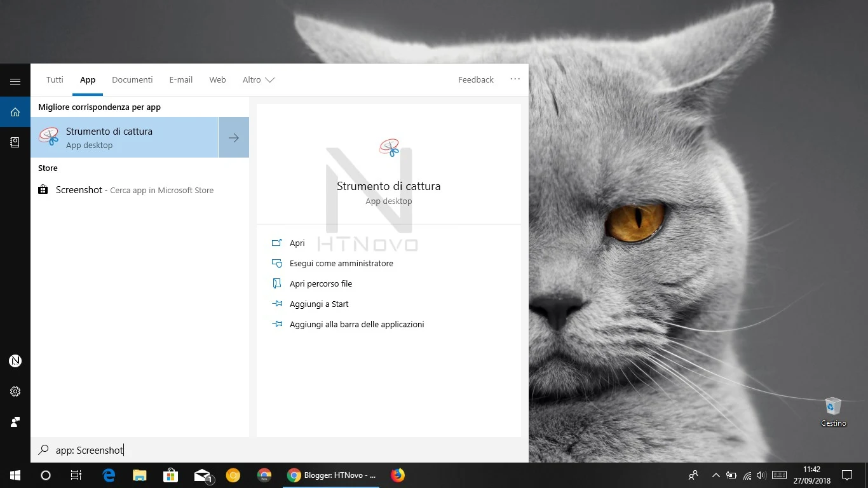The width and height of the screenshot is (868, 488).
Task: Select the App filter tab
Action: pyautogui.click(x=88, y=79)
